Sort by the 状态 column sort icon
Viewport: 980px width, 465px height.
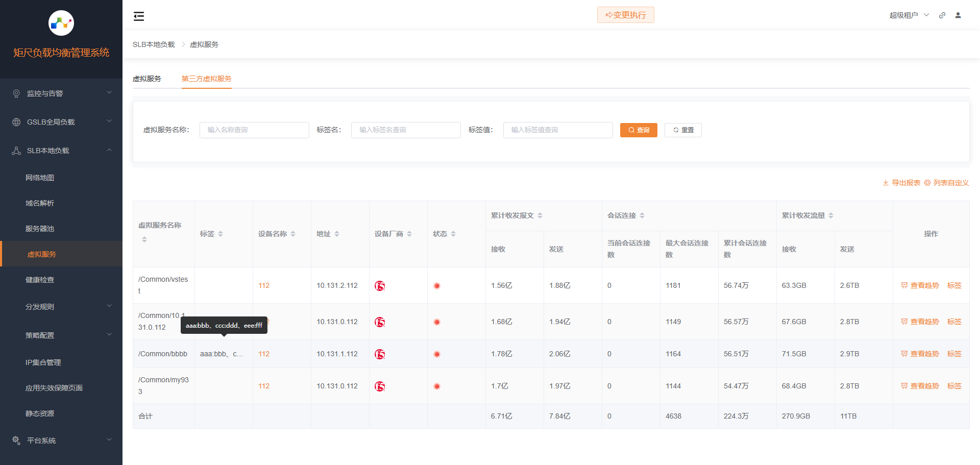coord(453,234)
